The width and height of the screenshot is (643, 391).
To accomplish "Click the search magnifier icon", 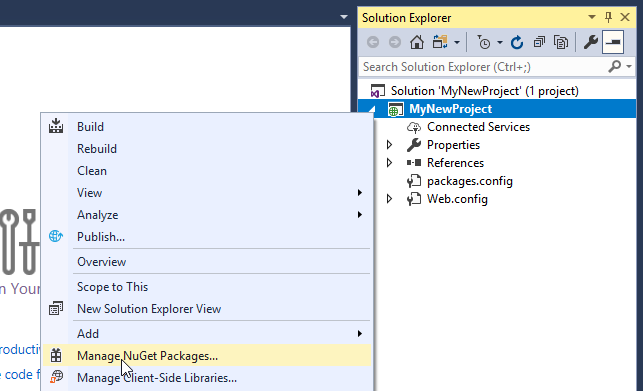I will pyautogui.click(x=615, y=66).
